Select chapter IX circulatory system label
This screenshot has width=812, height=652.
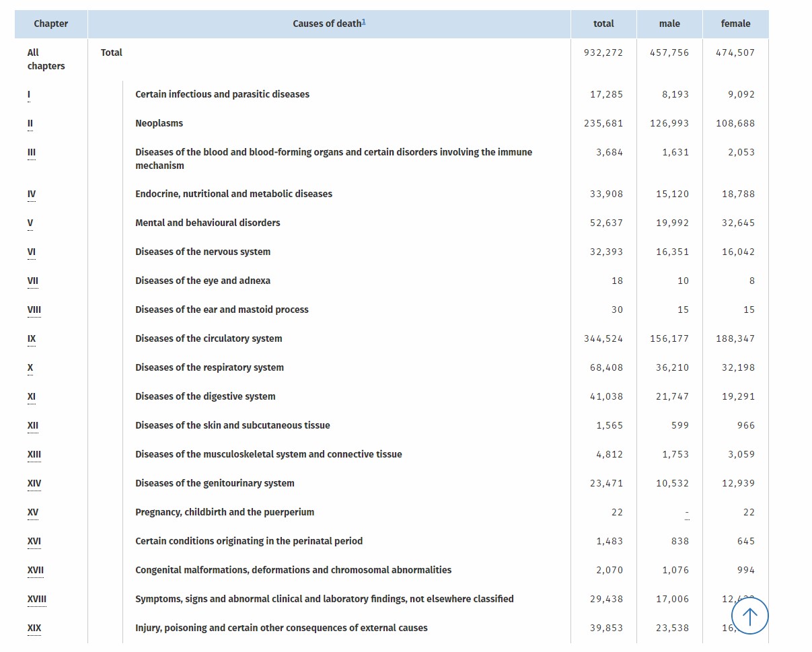31,338
